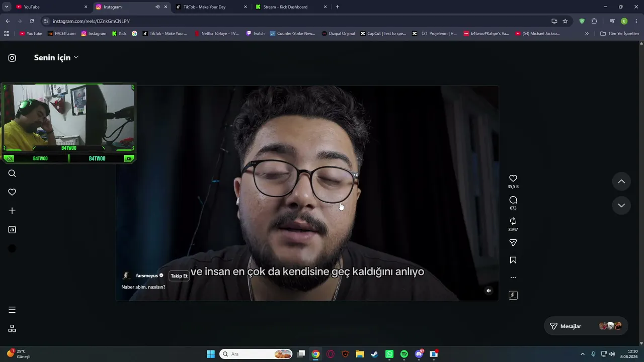Like the reel with the heart icon
Image resolution: width=644 pixels, height=362 pixels.
[513, 178]
